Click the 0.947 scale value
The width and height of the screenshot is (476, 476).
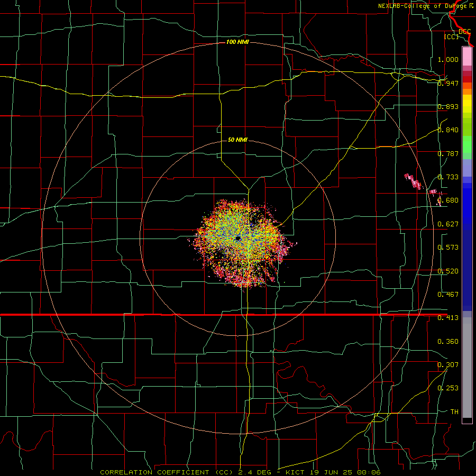coord(448,83)
